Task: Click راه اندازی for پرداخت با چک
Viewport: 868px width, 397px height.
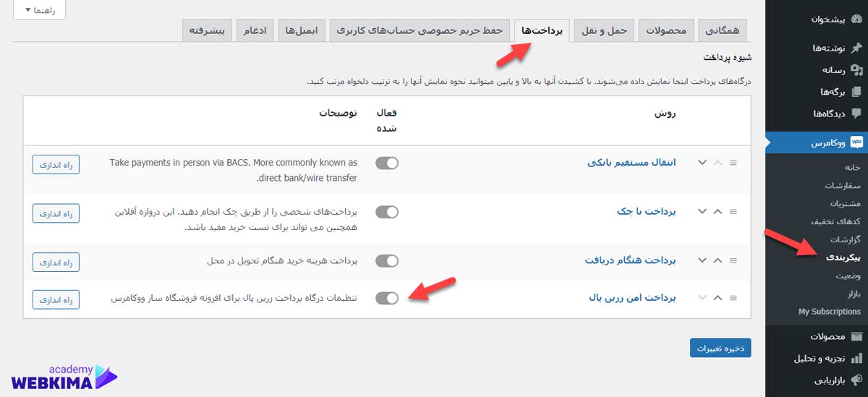Action: pos(56,213)
